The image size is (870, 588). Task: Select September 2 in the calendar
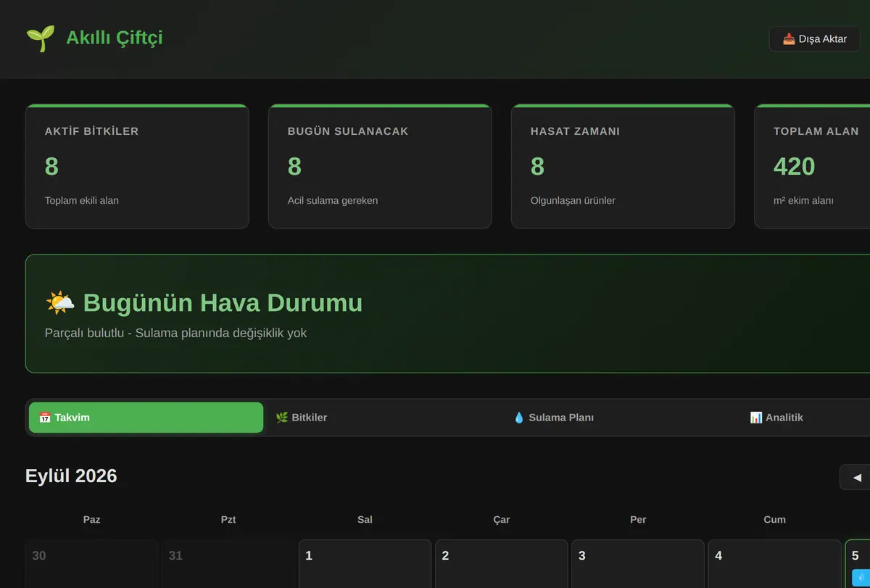[501, 564]
